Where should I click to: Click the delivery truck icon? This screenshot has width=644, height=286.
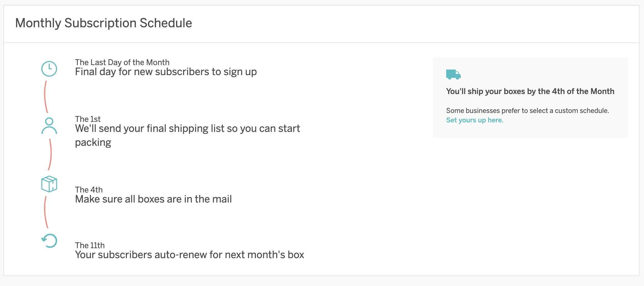(x=453, y=75)
